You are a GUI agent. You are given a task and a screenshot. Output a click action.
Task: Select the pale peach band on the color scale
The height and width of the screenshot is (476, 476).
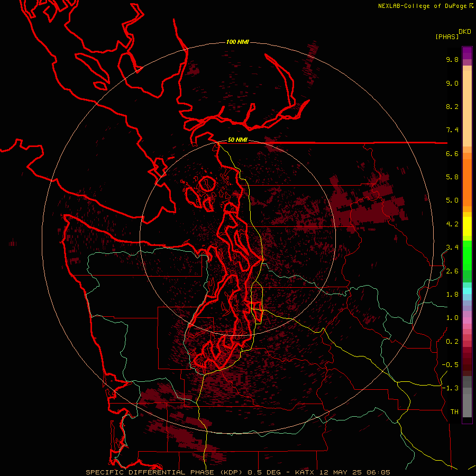pos(467,108)
